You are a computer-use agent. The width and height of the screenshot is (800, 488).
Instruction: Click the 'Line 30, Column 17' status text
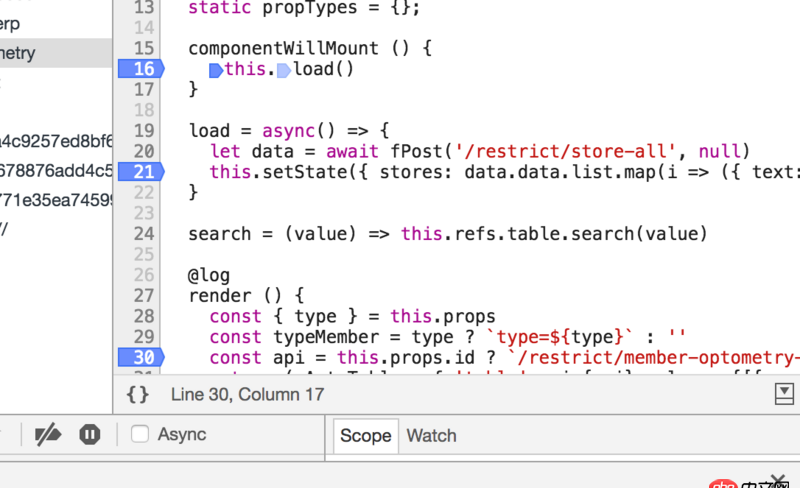pyautogui.click(x=247, y=395)
